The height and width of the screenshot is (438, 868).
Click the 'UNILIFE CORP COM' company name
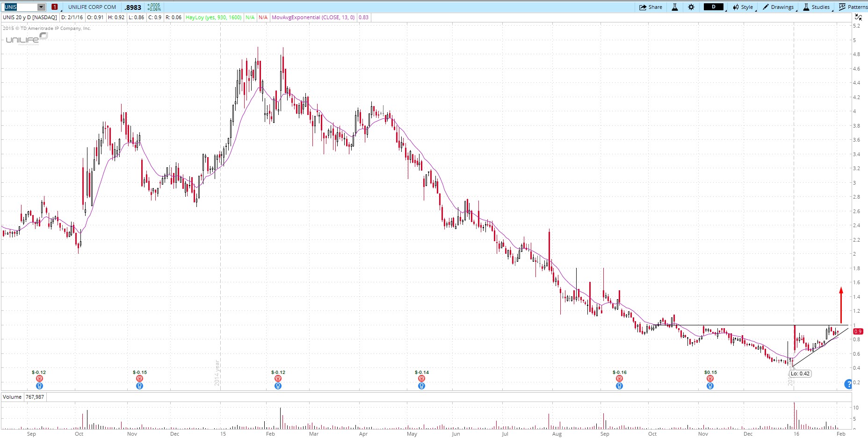click(x=92, y=7)
